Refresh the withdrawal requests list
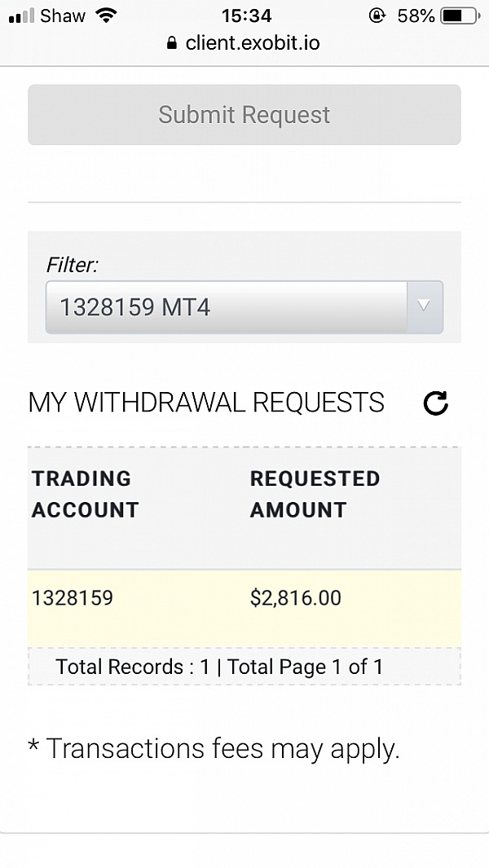 436,403
